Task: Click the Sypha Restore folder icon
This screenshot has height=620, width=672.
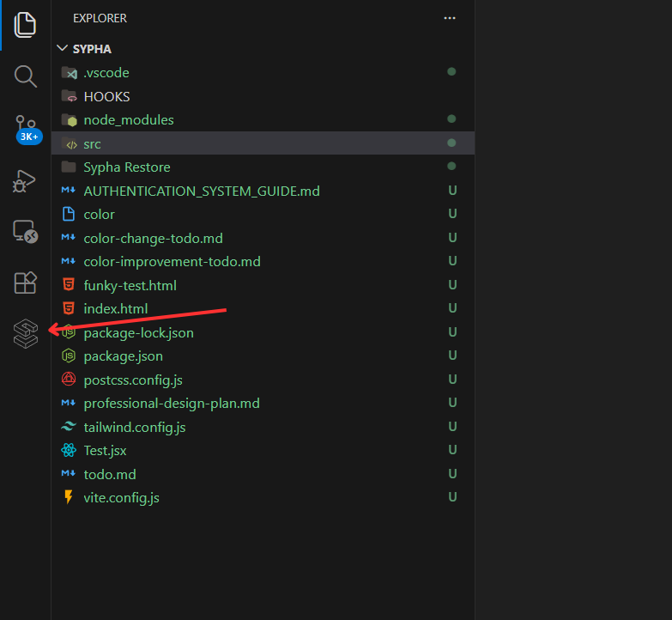Action: tap(69, 167)
